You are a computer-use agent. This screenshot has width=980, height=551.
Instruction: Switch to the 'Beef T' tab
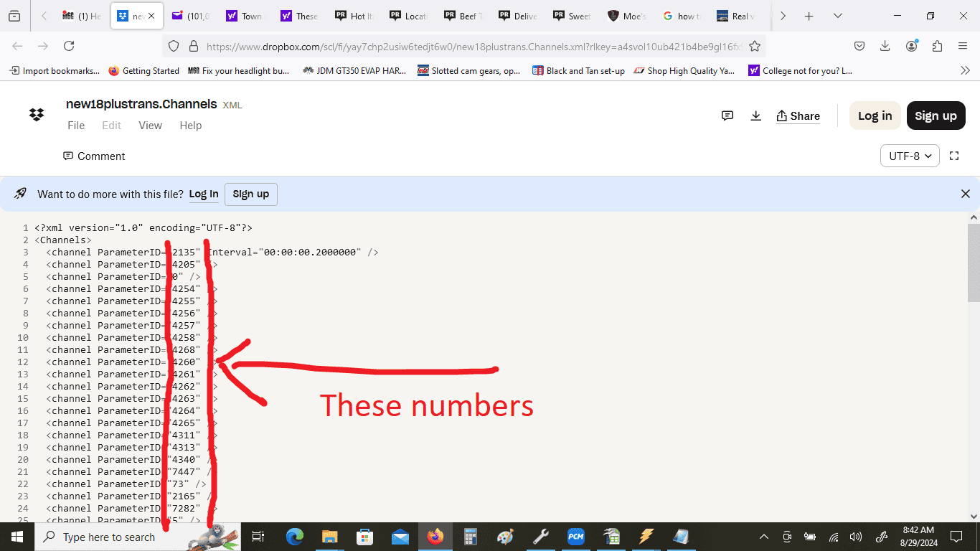(x=463, y=16)
